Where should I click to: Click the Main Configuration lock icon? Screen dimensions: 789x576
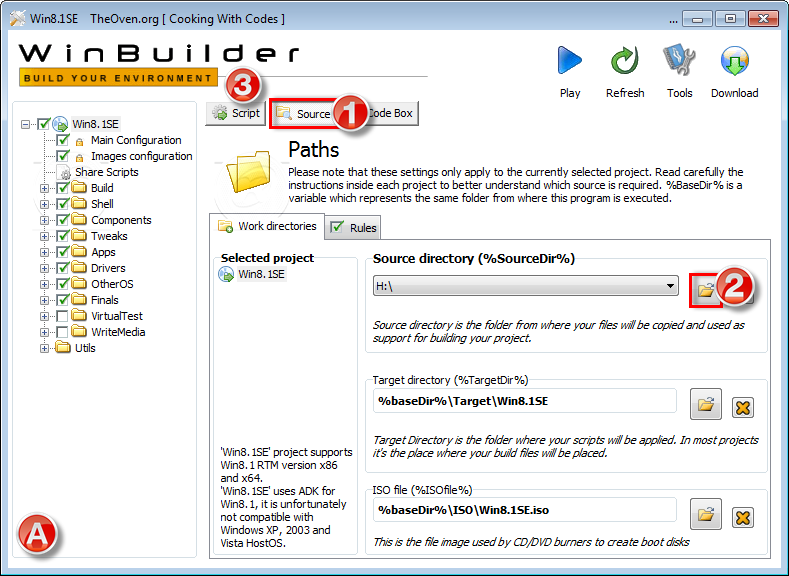[x=79, y=142]
